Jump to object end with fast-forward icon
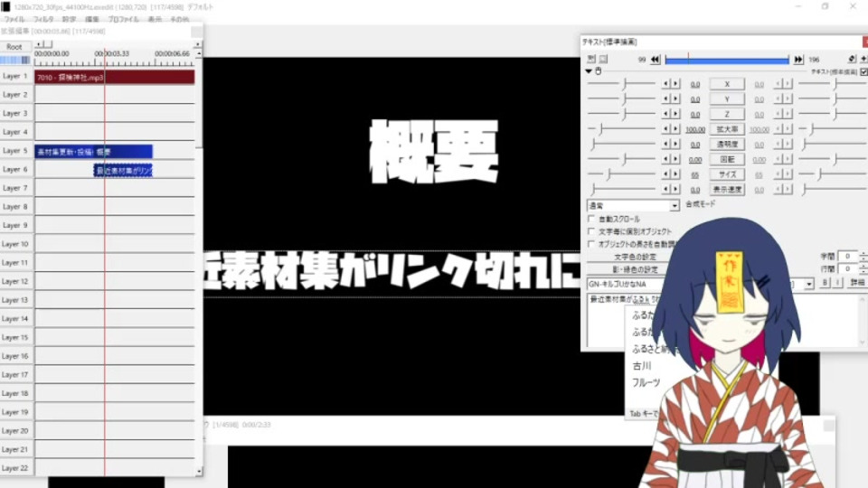Viewport: 868px width, 488px height. coord(798,60)
